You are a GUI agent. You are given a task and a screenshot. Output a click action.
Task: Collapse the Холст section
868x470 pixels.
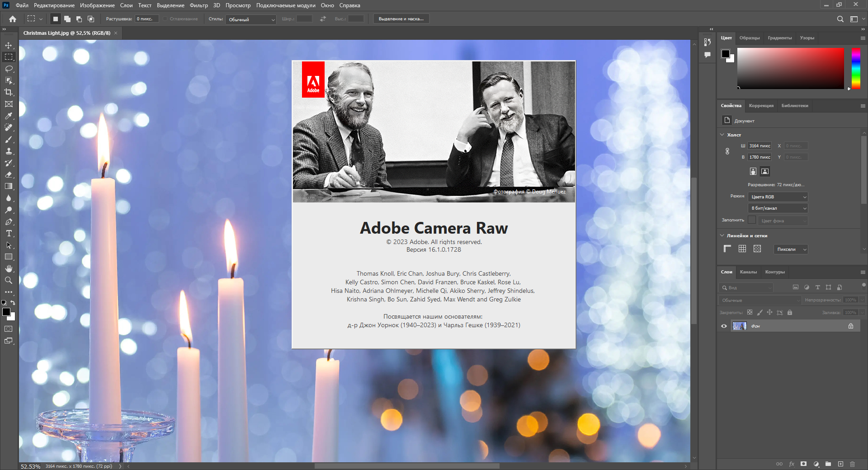[722, 135]
